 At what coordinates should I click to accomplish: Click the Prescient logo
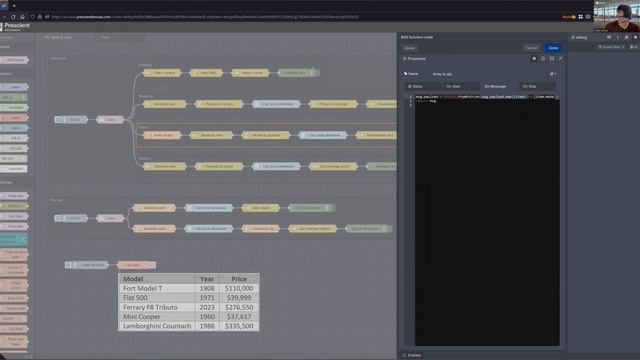click(16, 27)
